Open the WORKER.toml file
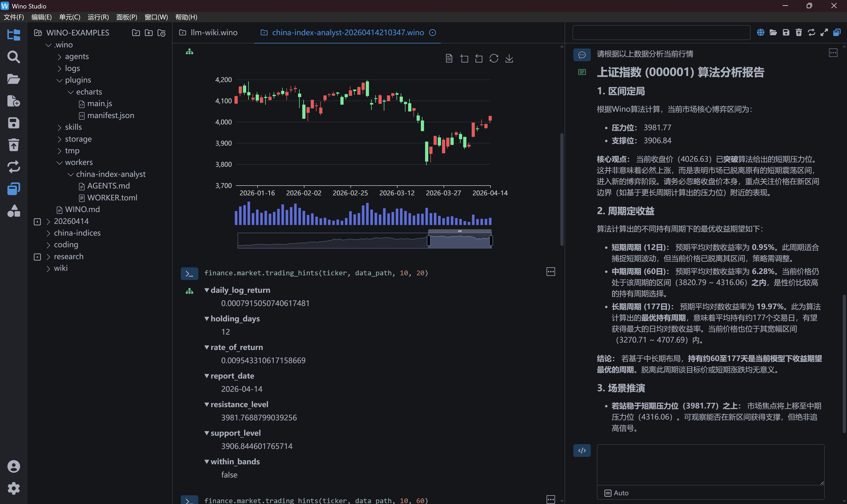Image resolution: width=847 pixels, height=504 pixels. (x=112, y=198)
